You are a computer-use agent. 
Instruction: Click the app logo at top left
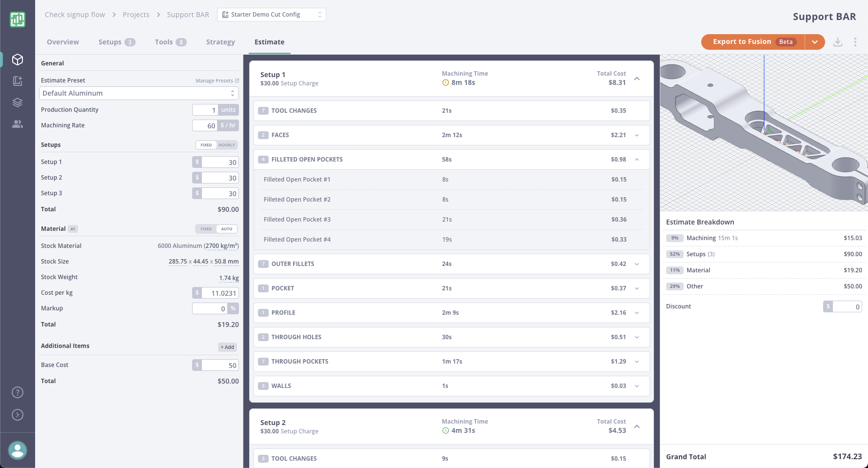point(18,20)
